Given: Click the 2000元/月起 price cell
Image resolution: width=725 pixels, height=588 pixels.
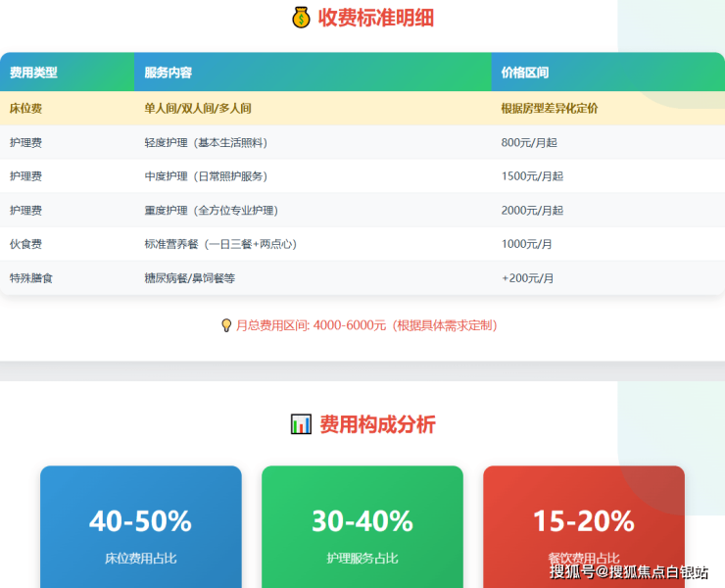Looking at the screenshot, I should click(x=532, y=211).
